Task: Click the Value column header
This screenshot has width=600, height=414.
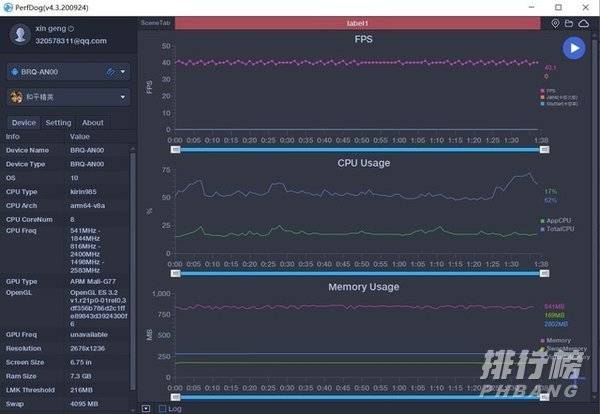Action: [80, 137]
